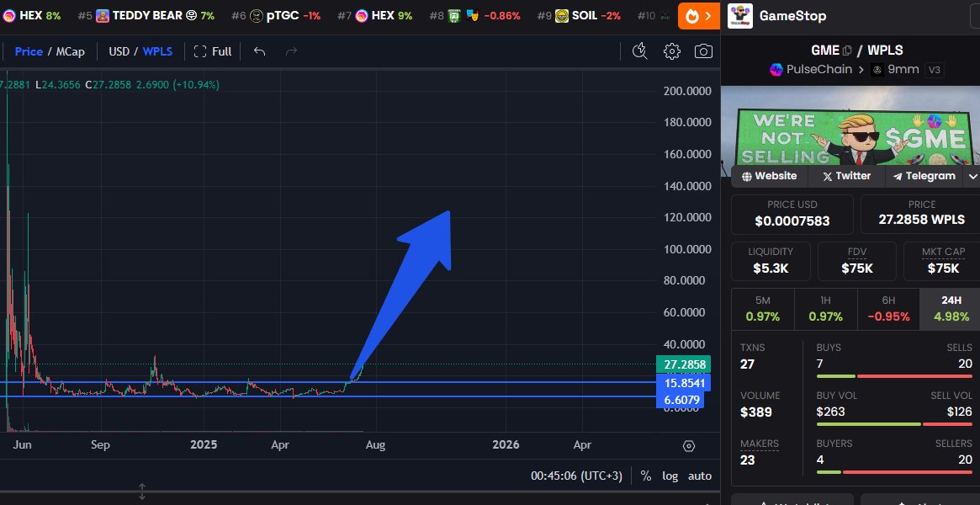Switch chart to MCap mode
980x505 pixels.
70,51
